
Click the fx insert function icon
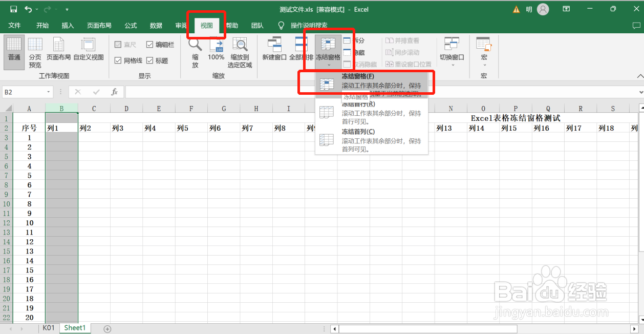pyautogui.click(x=115, y=92)
